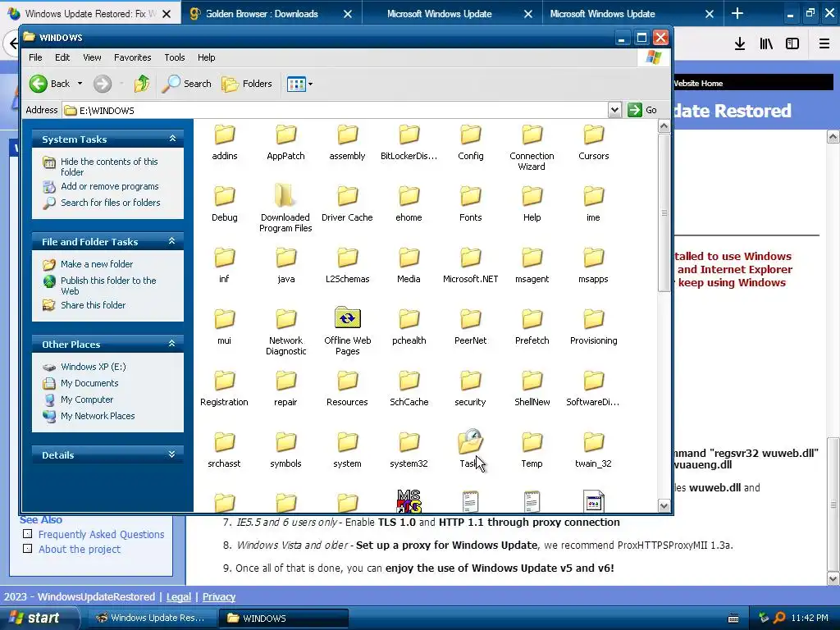Open the Favorites menu
Image resolution: width=840 pixels, height=630 pixels.
(x=132, y=57)
